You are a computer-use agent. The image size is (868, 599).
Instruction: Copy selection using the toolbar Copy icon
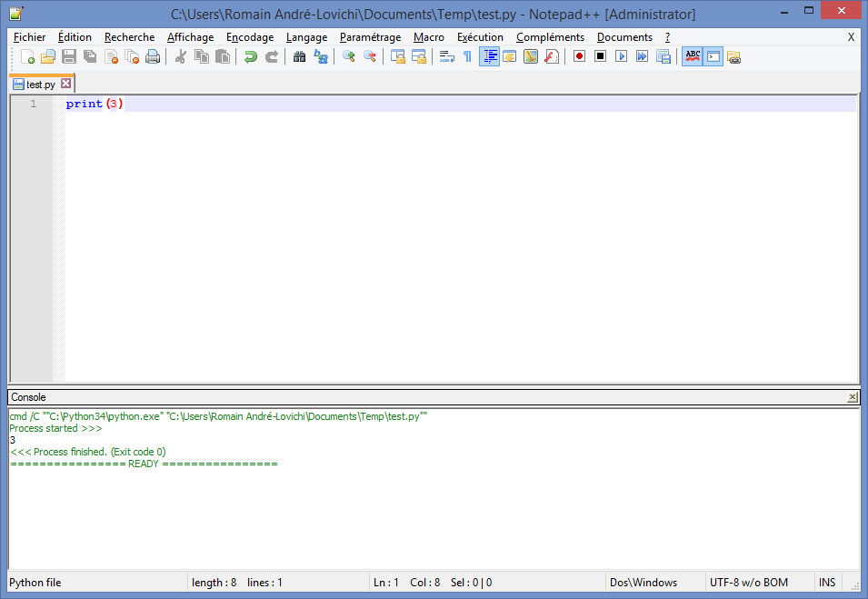202,56
